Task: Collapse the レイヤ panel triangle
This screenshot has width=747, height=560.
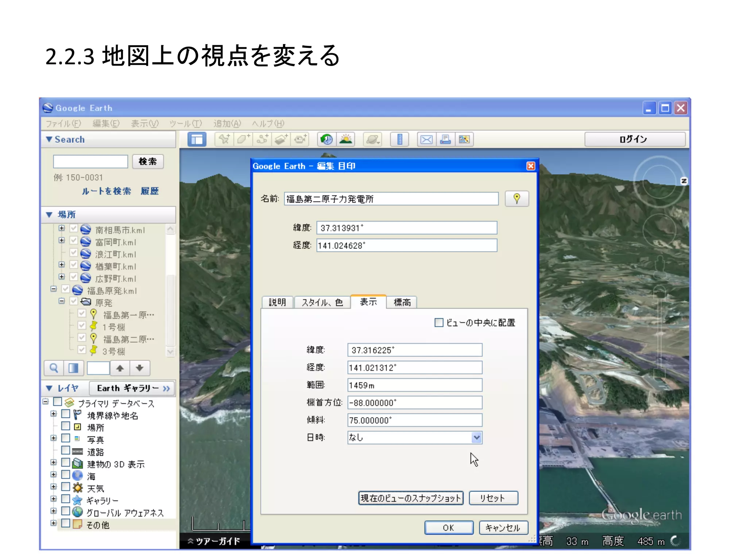Action: coord(49,388)
